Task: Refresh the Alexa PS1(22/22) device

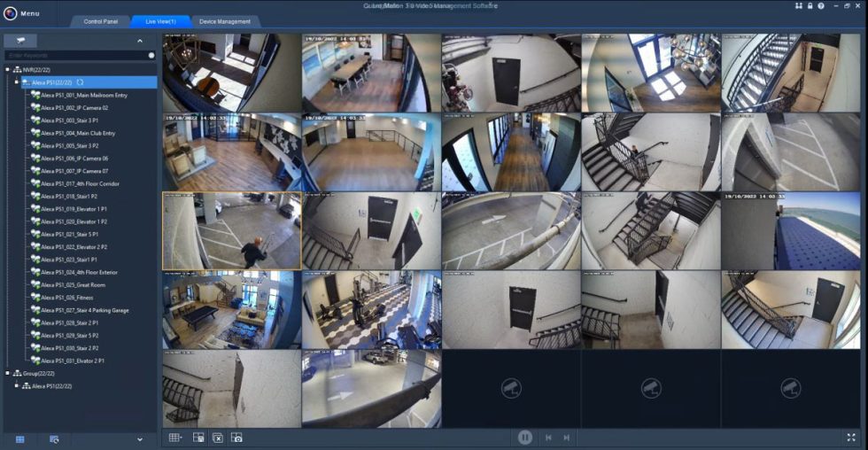Action: pos(81,82)
